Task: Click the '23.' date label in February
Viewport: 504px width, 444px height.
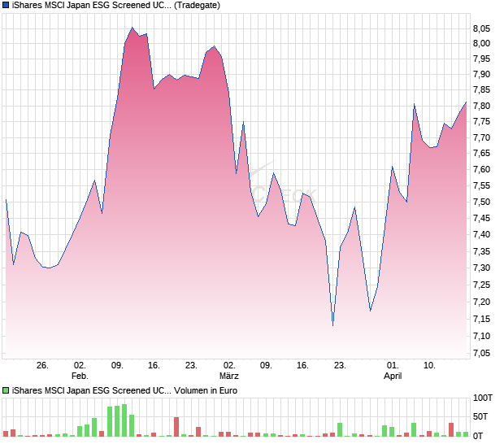Action: (191, 366)
